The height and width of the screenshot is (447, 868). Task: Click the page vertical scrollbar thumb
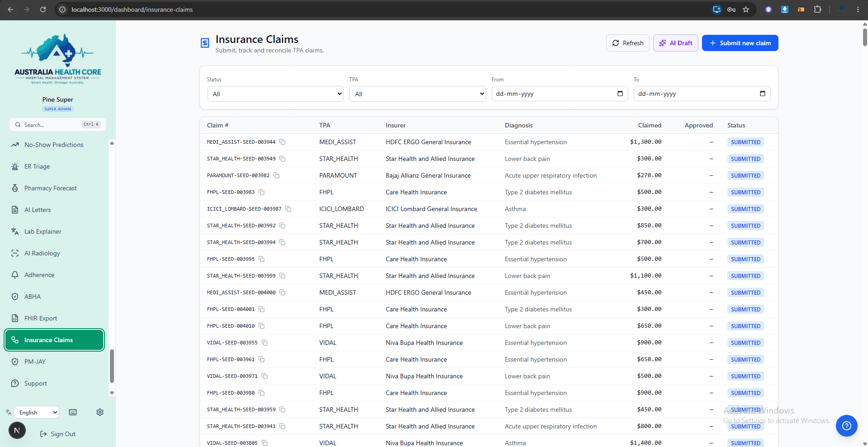click(865, 37)
